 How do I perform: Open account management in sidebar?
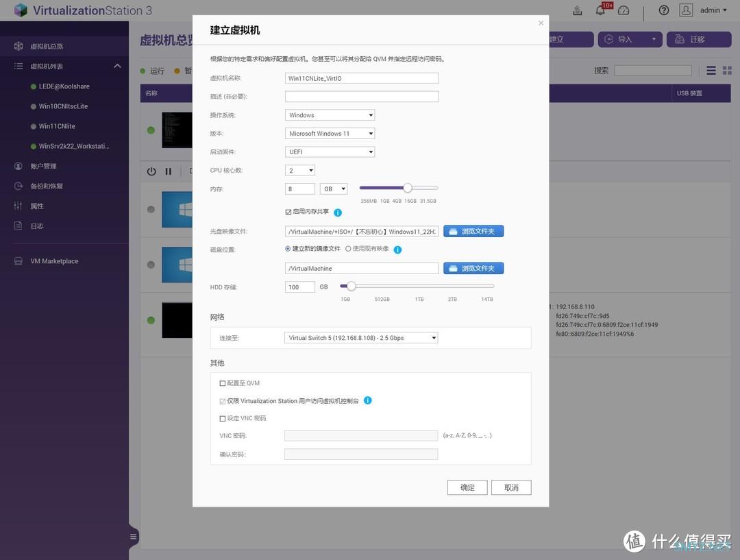click(43, 166)
